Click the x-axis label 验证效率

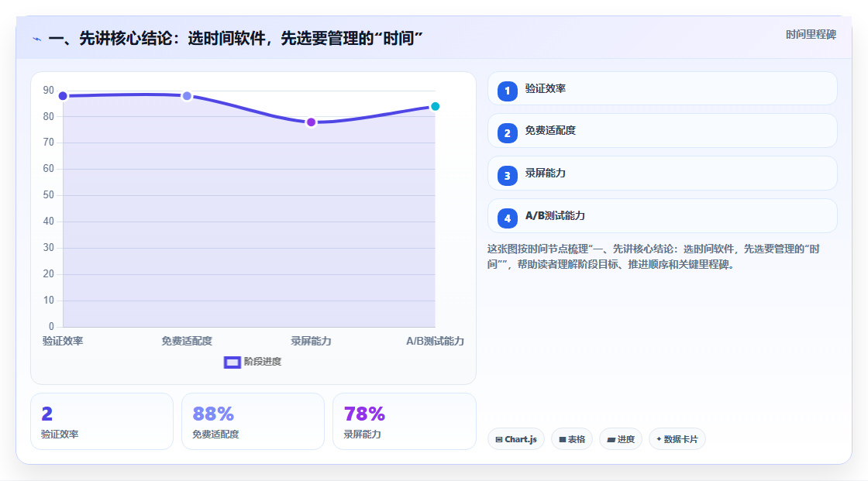(63, 342)
